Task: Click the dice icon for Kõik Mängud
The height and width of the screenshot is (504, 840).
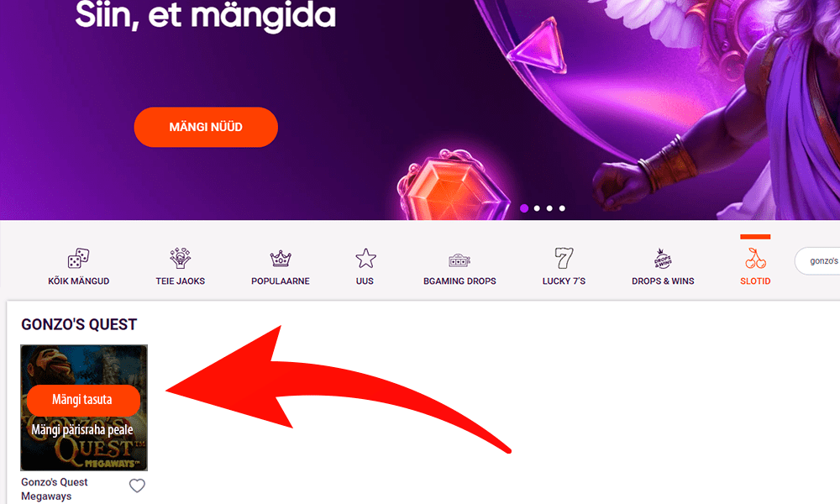Action: pyautogui.click(x=78, y=258)
